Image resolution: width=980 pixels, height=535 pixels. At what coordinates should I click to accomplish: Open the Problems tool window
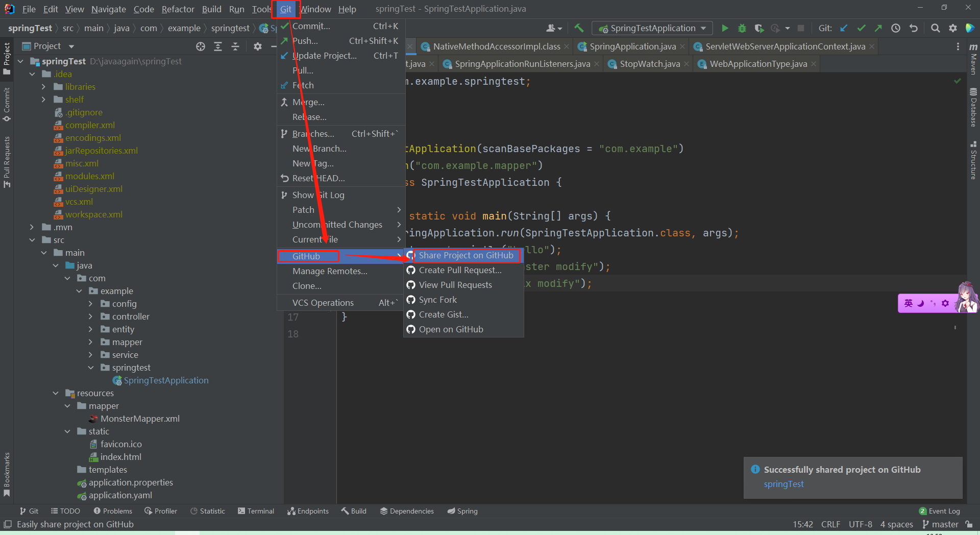tap(113, 511)
